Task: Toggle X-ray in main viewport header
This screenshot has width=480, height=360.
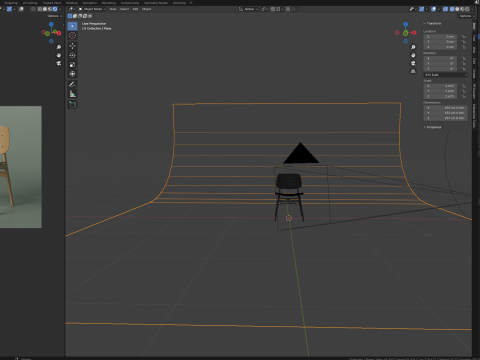Action: point(445,9)
